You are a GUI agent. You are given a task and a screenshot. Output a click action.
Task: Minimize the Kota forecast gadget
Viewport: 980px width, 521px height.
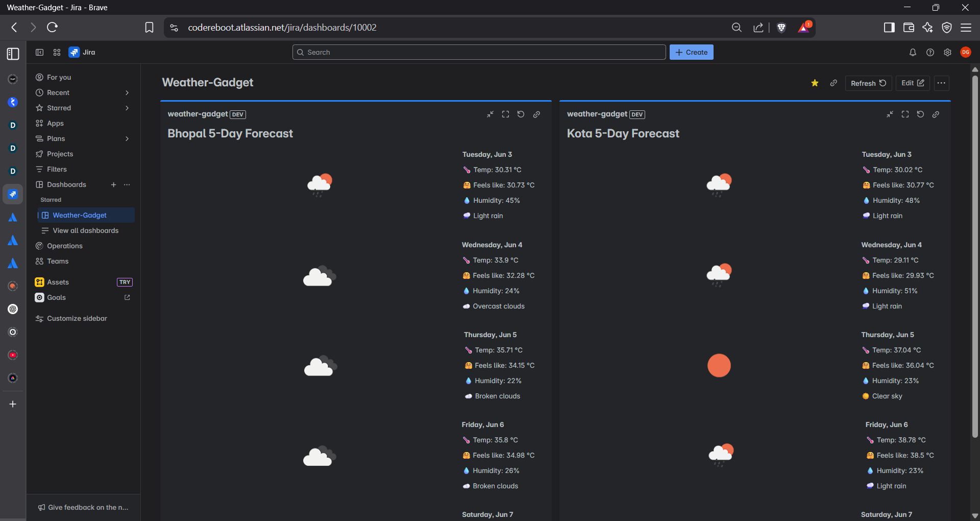click(890, 114)
